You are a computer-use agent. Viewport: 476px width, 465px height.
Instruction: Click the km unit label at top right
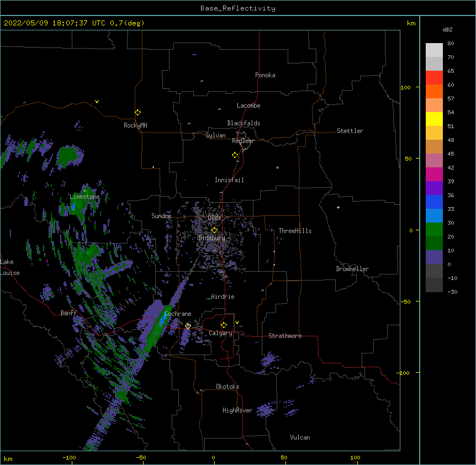tap(411, 23)
